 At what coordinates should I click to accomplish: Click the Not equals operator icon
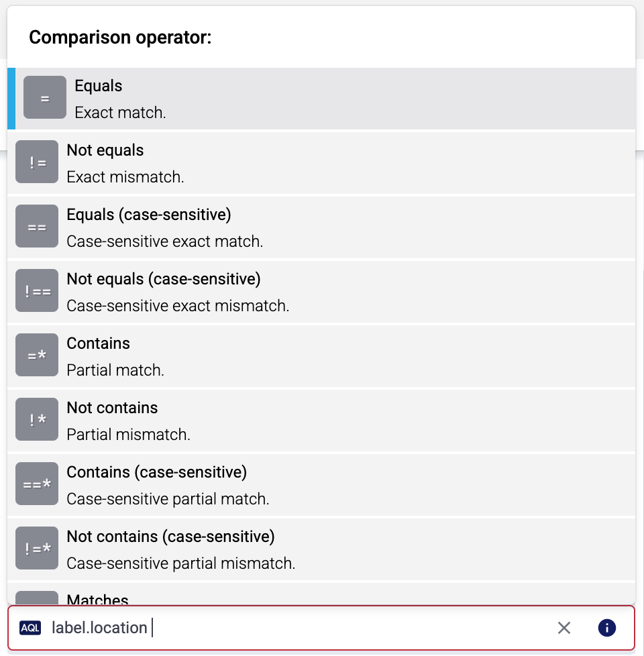tap(36, 162)
